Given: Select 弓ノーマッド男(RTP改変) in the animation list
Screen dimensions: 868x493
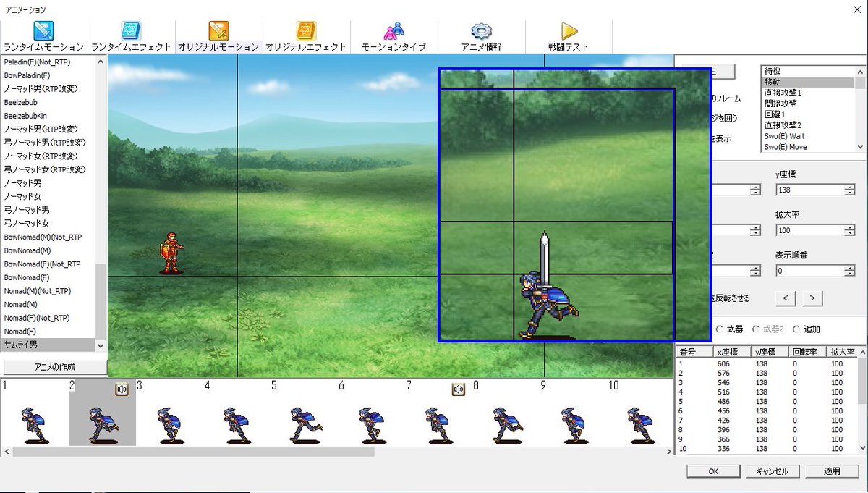Looking at the screenshot, I should (x=48, y=143).
